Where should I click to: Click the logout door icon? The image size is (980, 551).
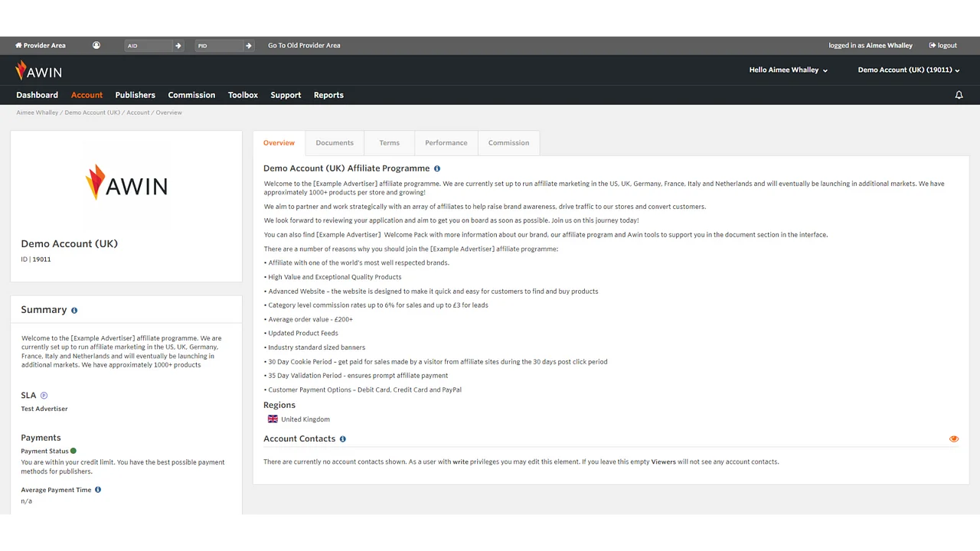click(x=931, y=45)
